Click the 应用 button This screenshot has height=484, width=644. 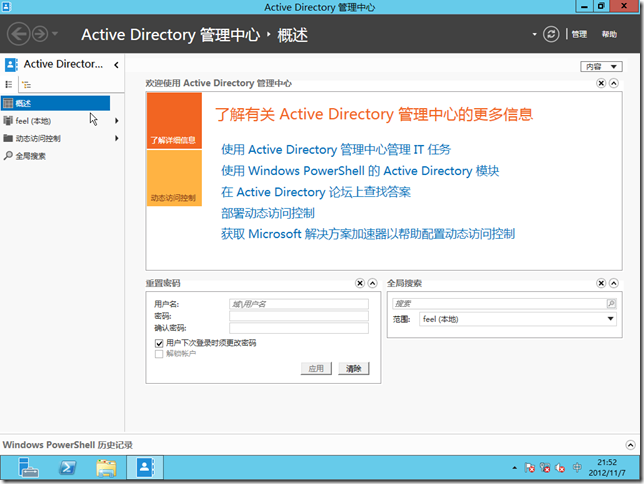[316, 369]
